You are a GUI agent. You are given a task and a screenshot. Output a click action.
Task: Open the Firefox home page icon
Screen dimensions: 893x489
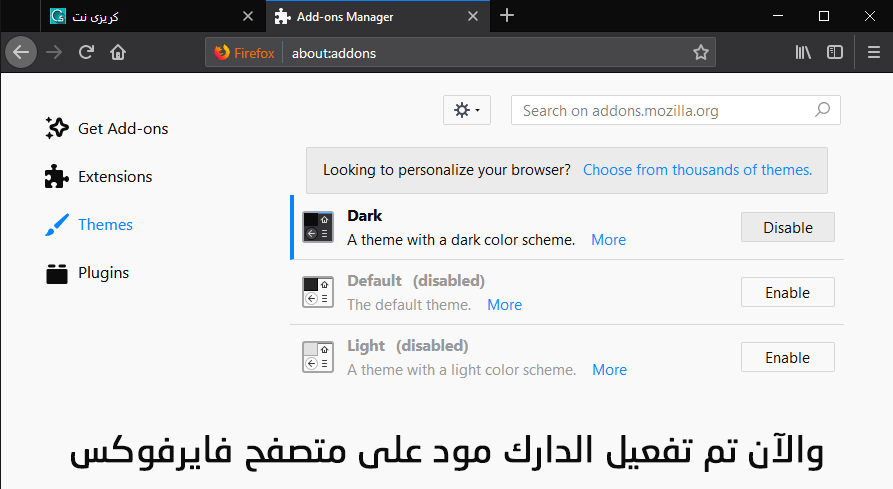point(118,52)
